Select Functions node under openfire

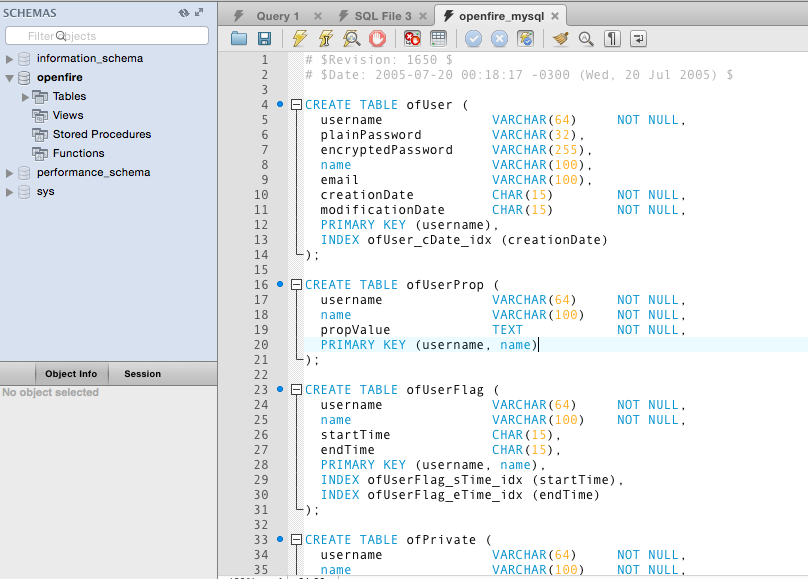[x=78, y=153]
